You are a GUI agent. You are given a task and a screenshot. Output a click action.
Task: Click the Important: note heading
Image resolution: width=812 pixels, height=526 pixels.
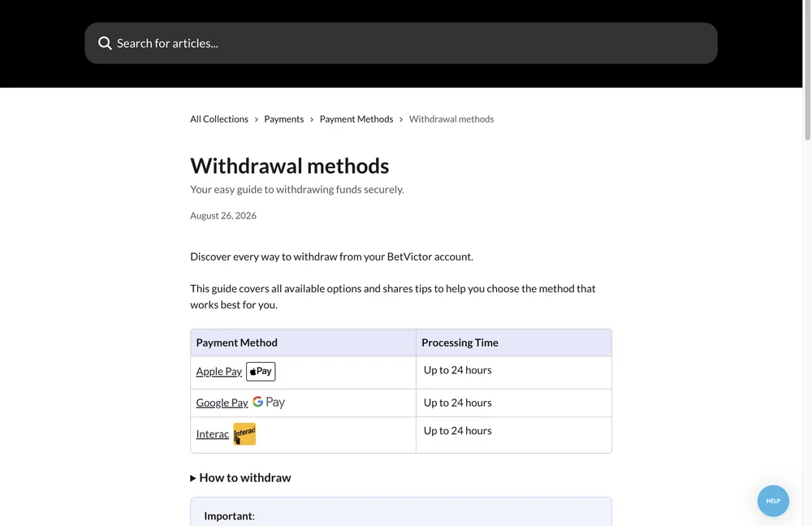click(x=230, y=515)
